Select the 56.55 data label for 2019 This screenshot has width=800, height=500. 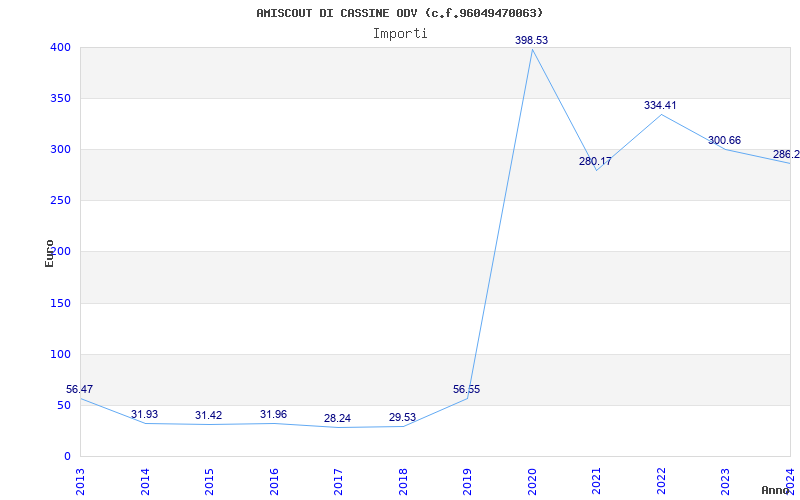[466, 389]
